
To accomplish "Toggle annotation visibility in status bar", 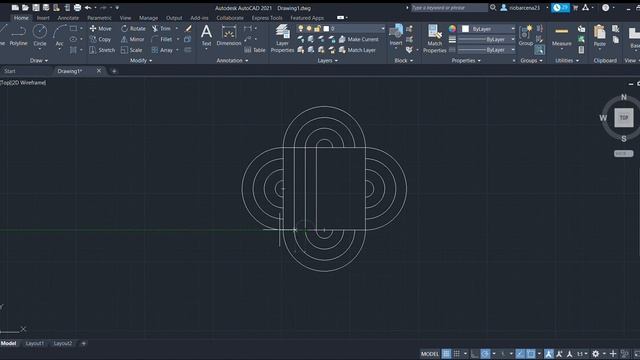I will (549, 353).
